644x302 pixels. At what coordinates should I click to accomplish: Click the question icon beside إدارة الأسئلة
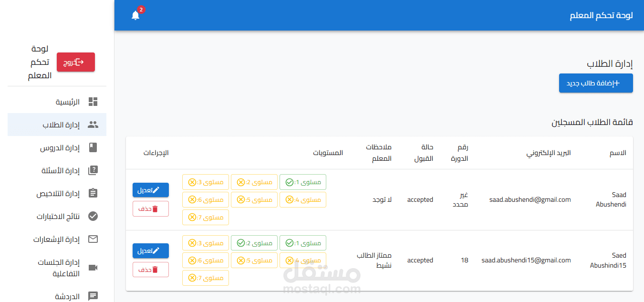pos(93,170)
